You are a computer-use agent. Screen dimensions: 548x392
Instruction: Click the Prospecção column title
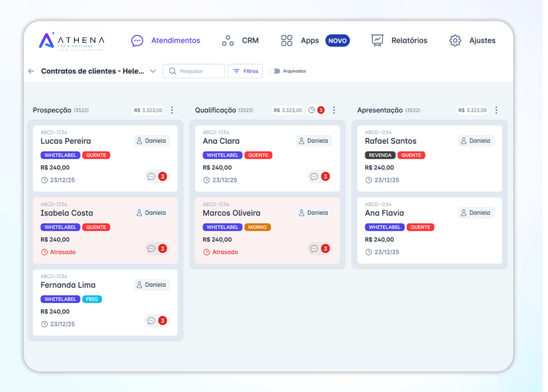[x=52, y=110]
